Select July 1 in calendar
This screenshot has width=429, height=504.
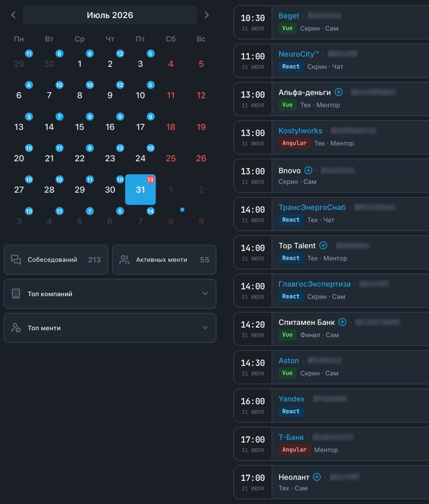(x=80, y=64)
